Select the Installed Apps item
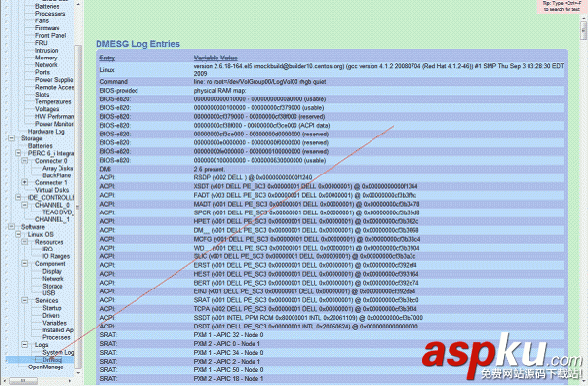This screenshot has width=588, height=386. pyautogui.click(x=58, y=330)
